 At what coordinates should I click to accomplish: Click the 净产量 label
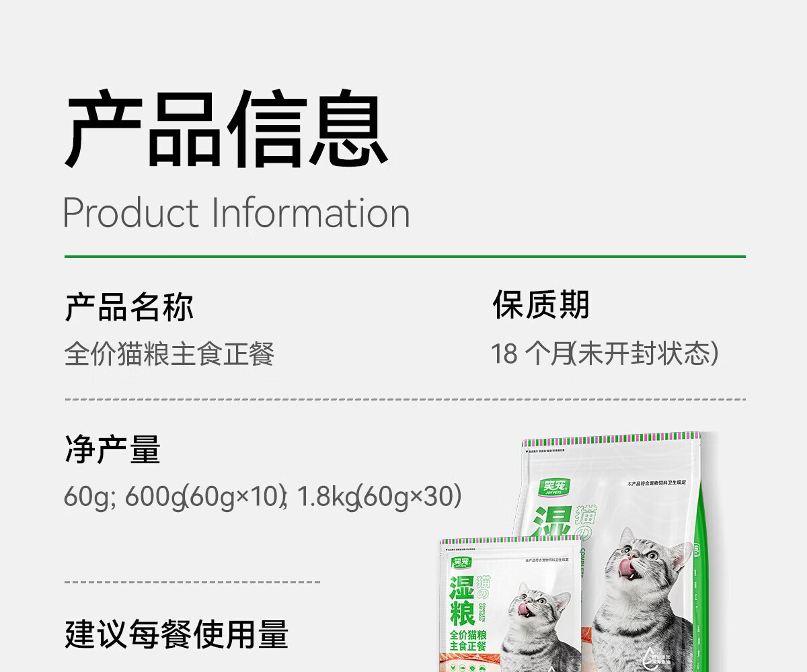(x=113, y=450)
